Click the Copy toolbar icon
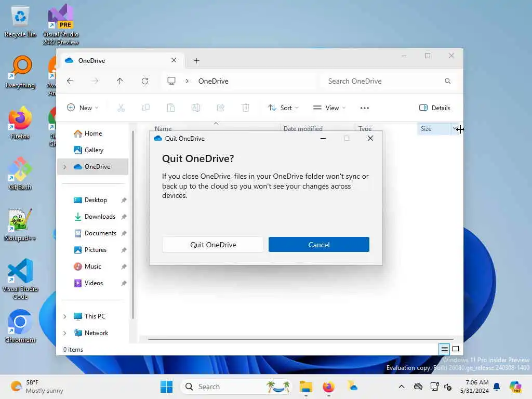The height and width of the screenshot is (399, 532). click(x=146, y=108)
